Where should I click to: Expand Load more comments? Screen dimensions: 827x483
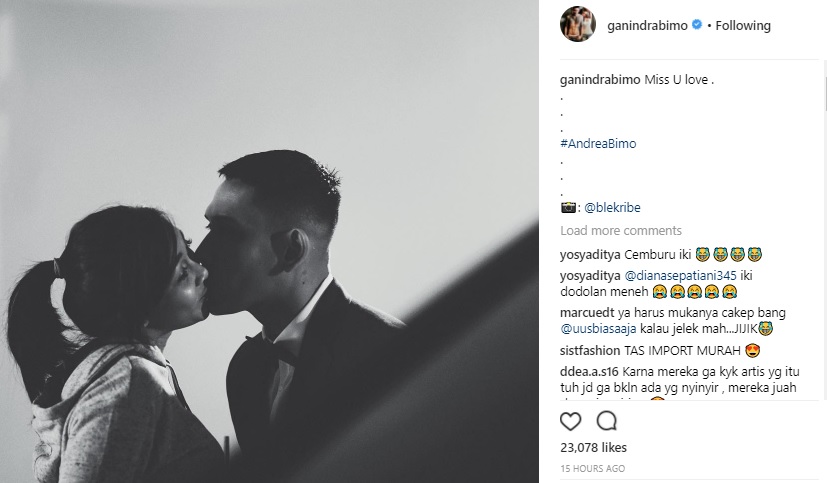621,230
